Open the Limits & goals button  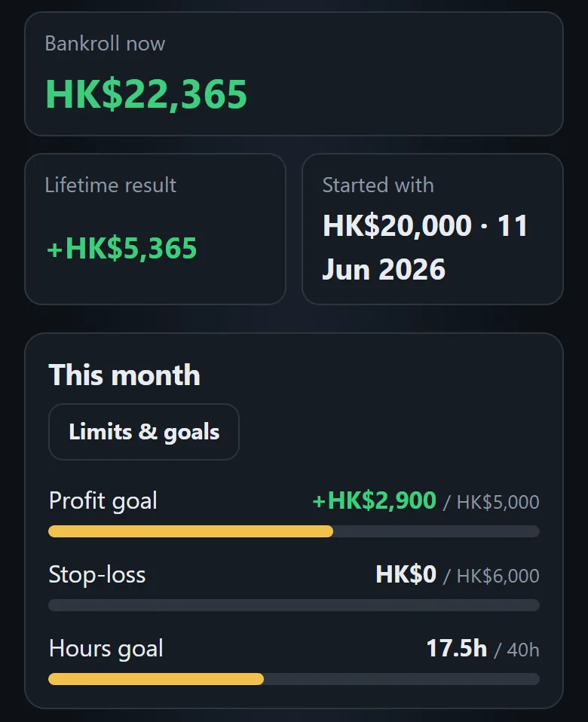144,432
